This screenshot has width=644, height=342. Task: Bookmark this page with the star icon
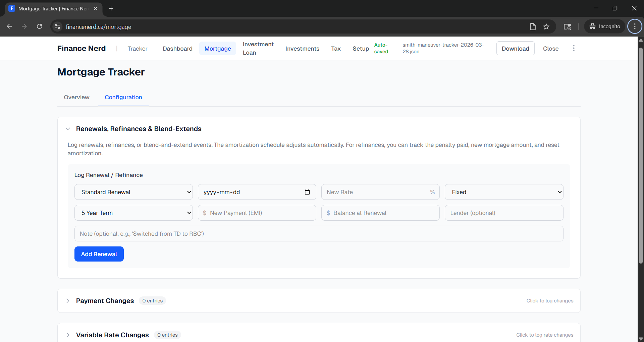[546, 26]
